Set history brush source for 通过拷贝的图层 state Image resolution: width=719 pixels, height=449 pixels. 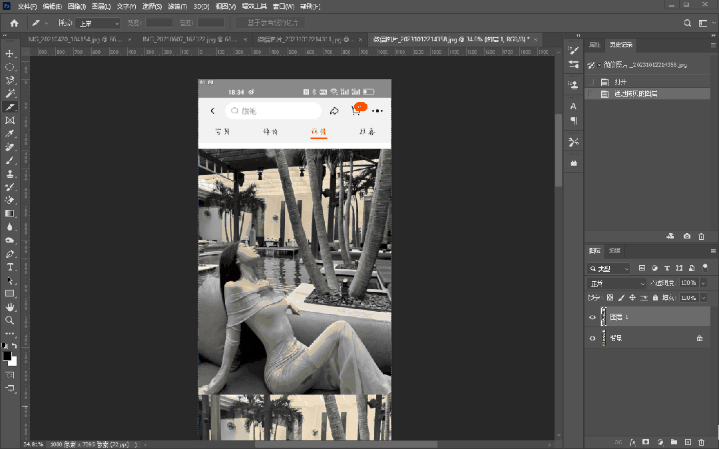tap(592, 94)
